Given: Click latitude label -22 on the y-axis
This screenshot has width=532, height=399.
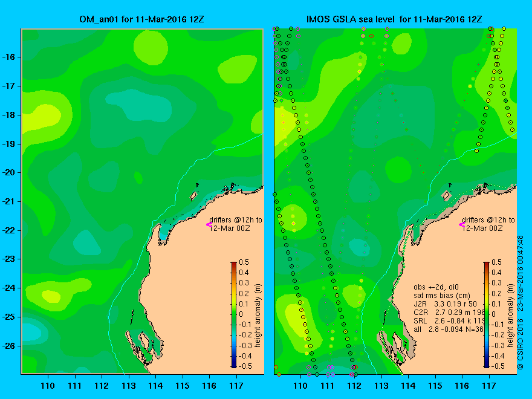Looking at the screenshot, I should [9, 230].
